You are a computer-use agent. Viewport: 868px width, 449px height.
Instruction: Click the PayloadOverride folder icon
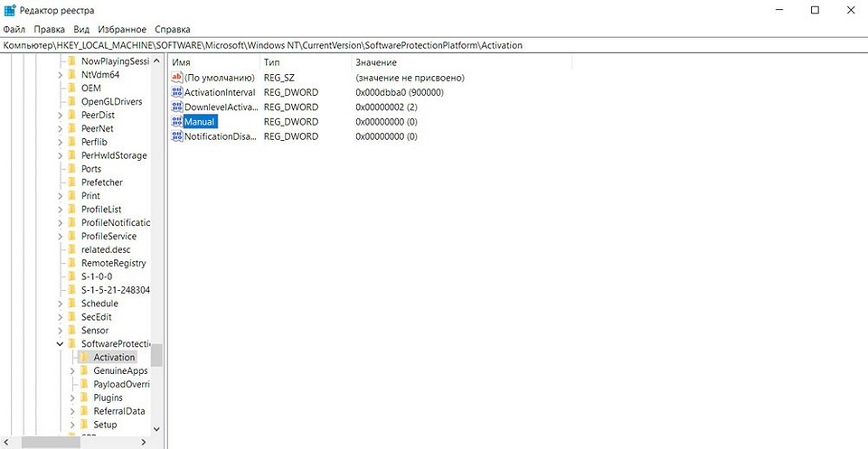tap(84, 384)
